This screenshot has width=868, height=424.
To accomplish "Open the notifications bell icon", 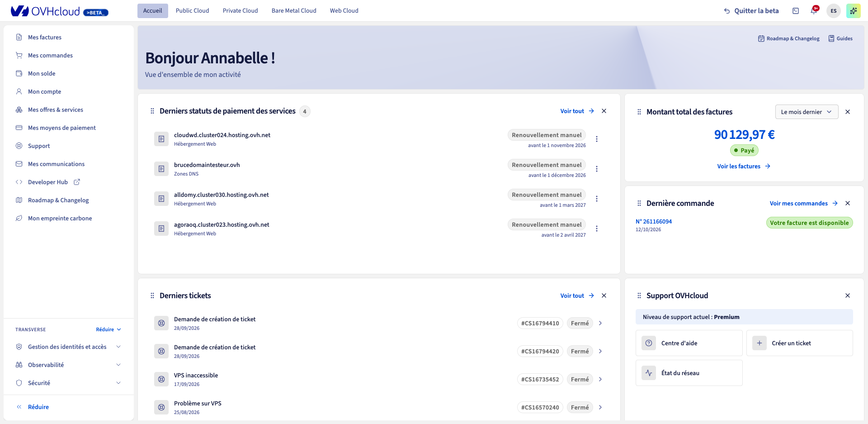I will pyautogui.click(x=814, y=11).
